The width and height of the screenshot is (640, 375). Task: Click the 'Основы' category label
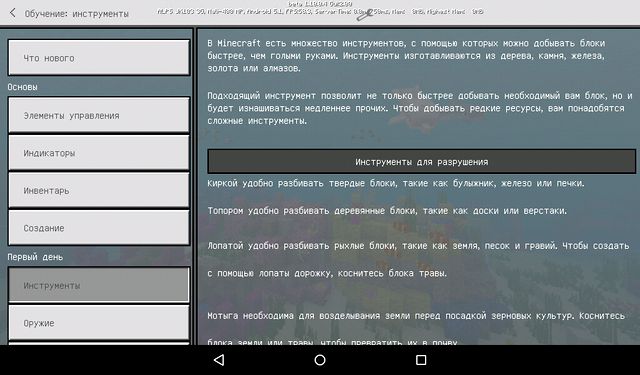22,87
